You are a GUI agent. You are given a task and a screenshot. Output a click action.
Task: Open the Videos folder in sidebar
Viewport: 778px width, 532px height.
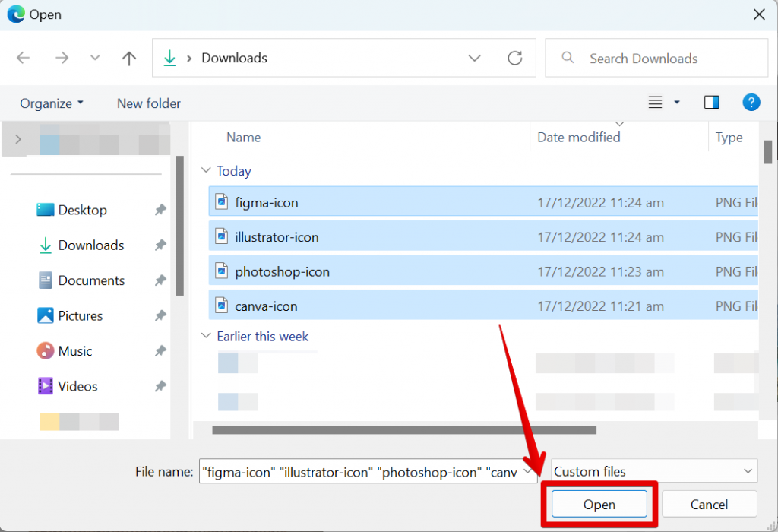[x=77, y=386]
